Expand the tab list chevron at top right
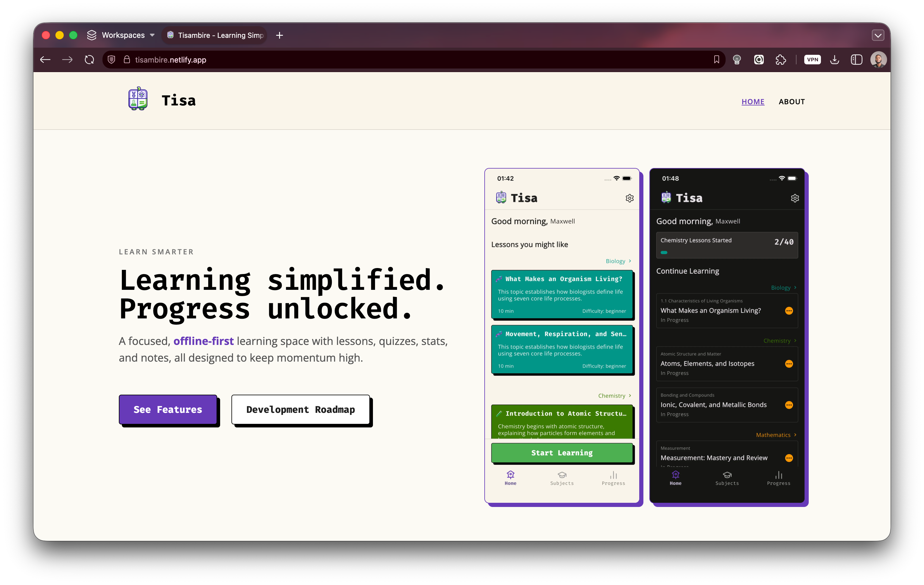The image size is (924, 585). 878,35
